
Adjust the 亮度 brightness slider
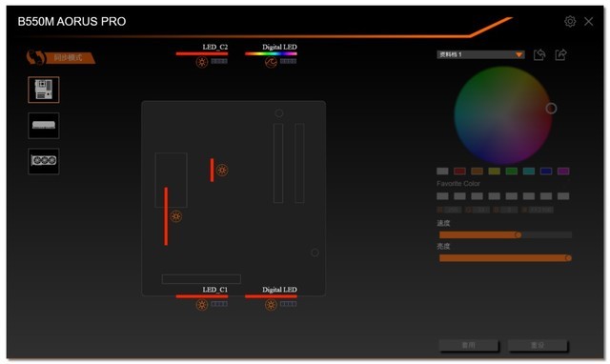click(505, 258)
